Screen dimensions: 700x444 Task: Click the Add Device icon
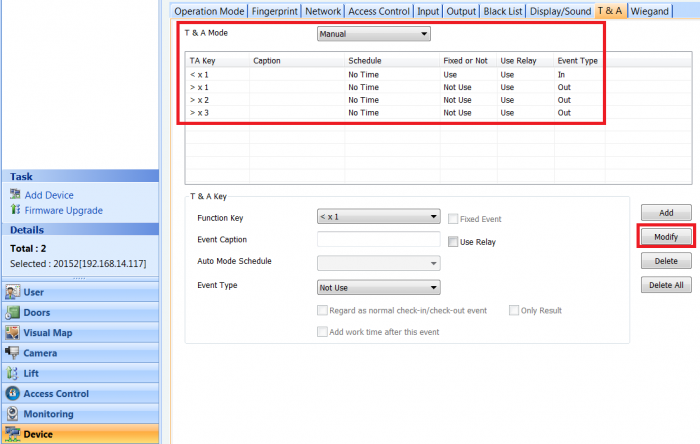click(x=15, y=195)
